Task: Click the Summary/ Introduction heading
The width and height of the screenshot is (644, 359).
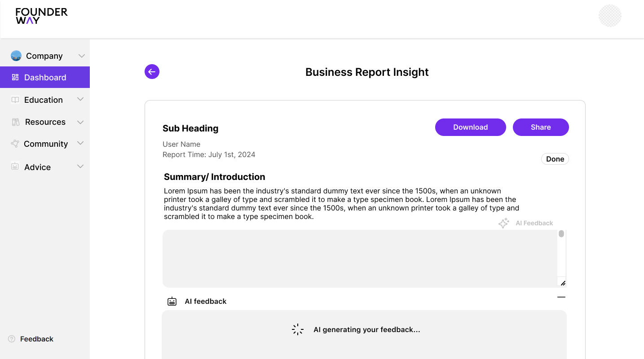Action: (215, 177)
